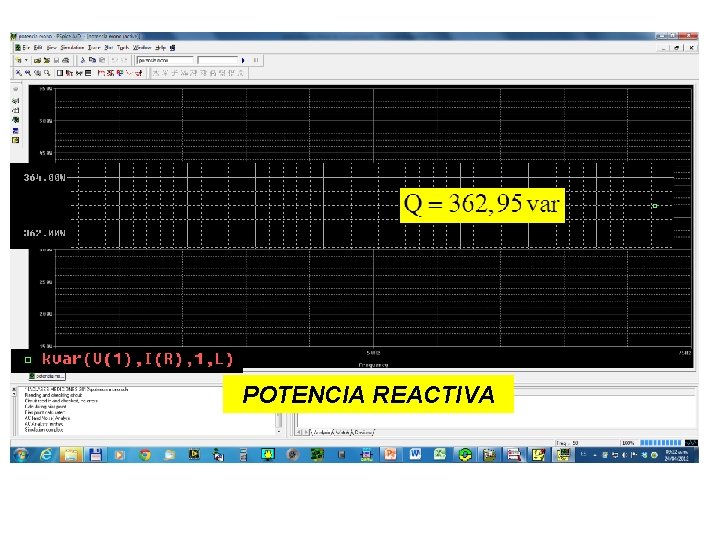This screenshot has height=540, width=720.
Task: Click the Zoom Fit toolbar icon
Action: point(47,73)
